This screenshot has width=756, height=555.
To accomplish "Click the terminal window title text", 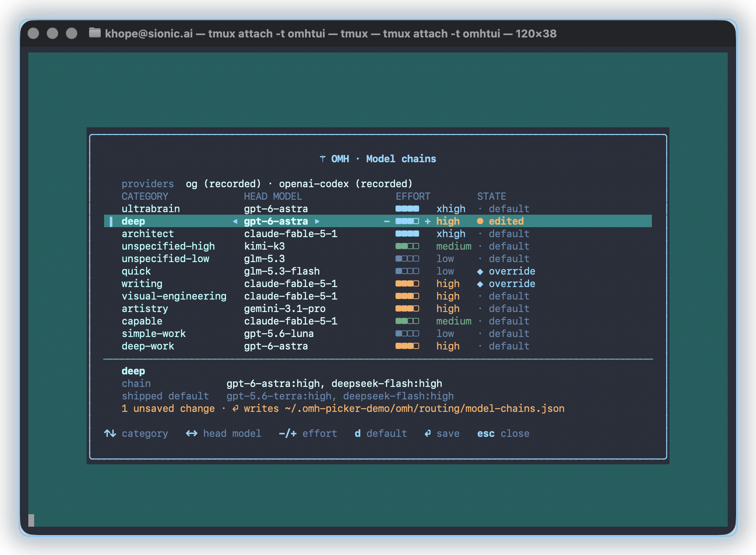I will pos(331,33).
